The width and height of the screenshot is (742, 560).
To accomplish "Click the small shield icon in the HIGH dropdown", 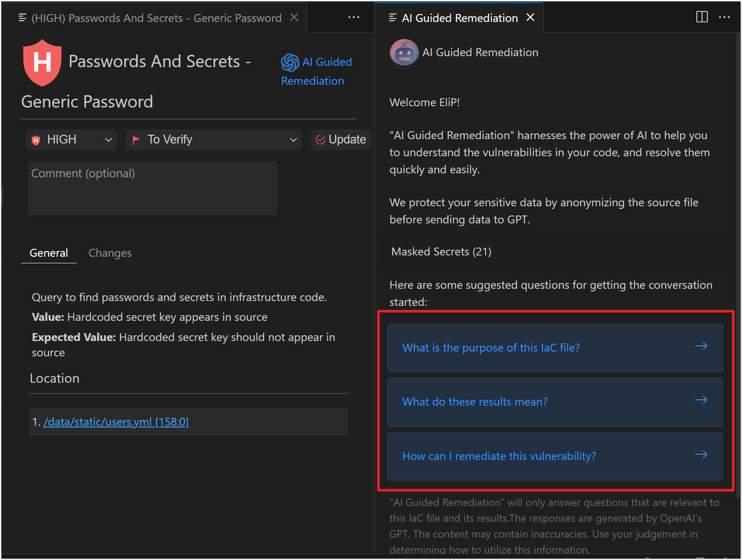I will (x=36, y=140).
